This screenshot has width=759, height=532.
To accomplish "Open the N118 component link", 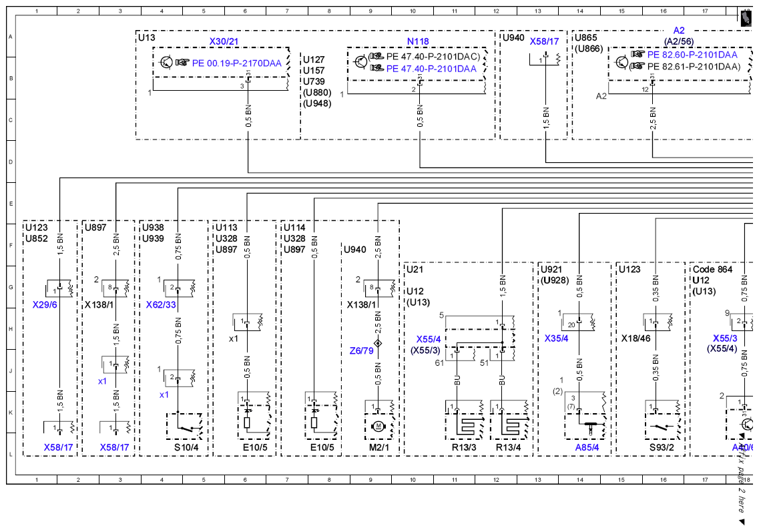I will click(x=418, y=41).
